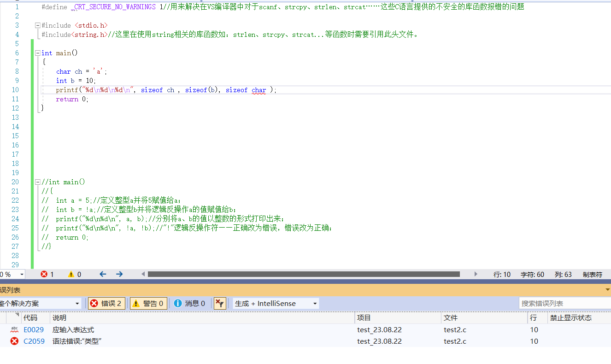Click the 列: 63 column indicator
The width and height of the screenshot is (611, 364).
click(x=563, y=274)
